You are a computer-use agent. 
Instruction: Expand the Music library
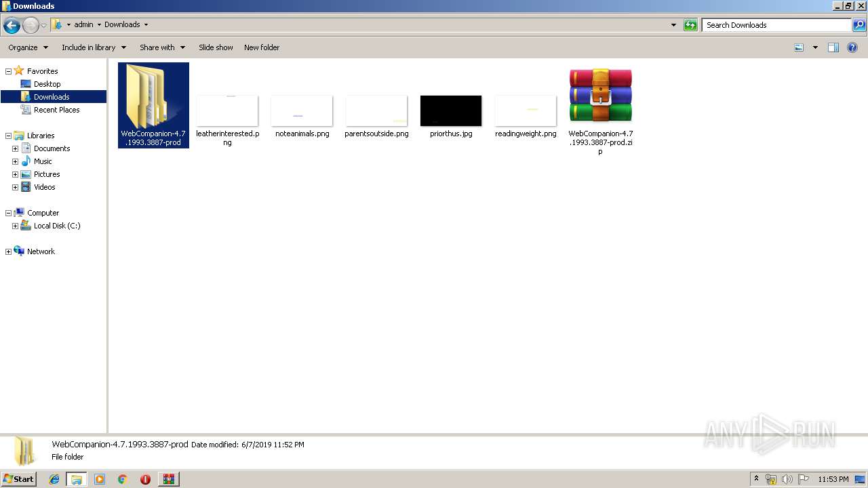click(x=15, y=161)
